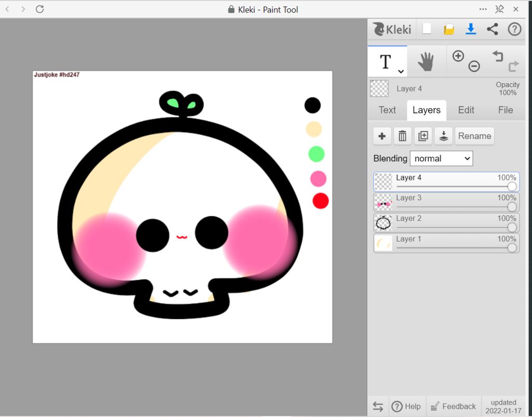Delete the current layer with the trash icon

pyautogui.click(x=403, y=136)
